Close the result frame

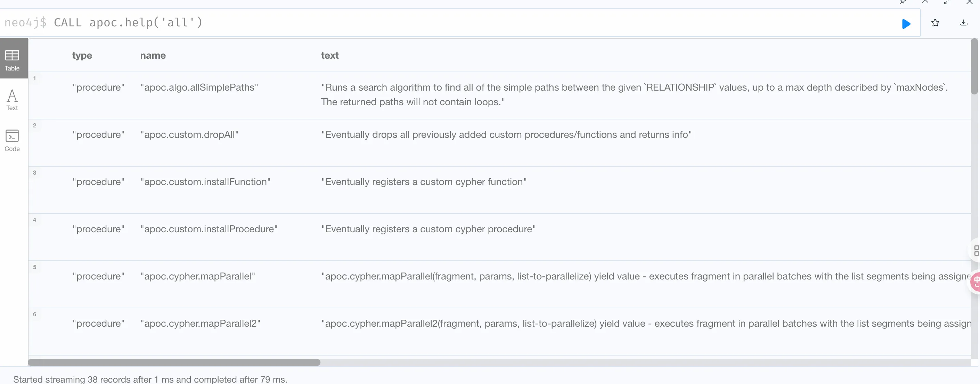[969, 2]
